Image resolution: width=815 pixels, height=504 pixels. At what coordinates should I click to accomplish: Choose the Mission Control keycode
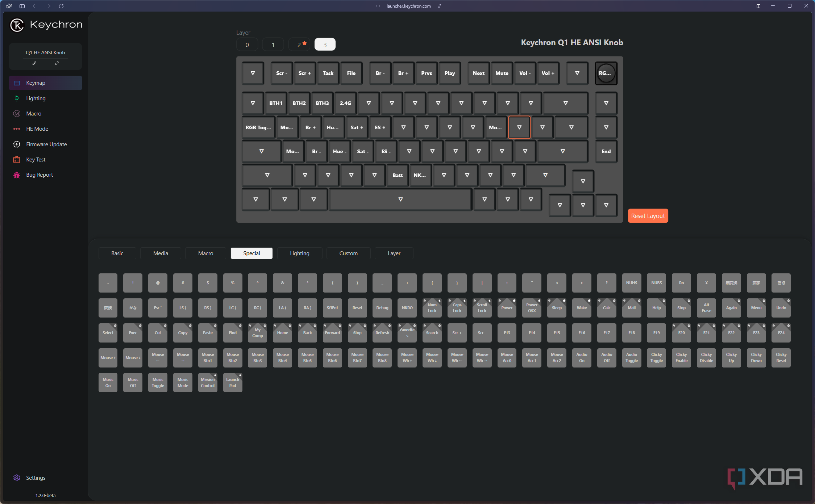tap(208, 383)
